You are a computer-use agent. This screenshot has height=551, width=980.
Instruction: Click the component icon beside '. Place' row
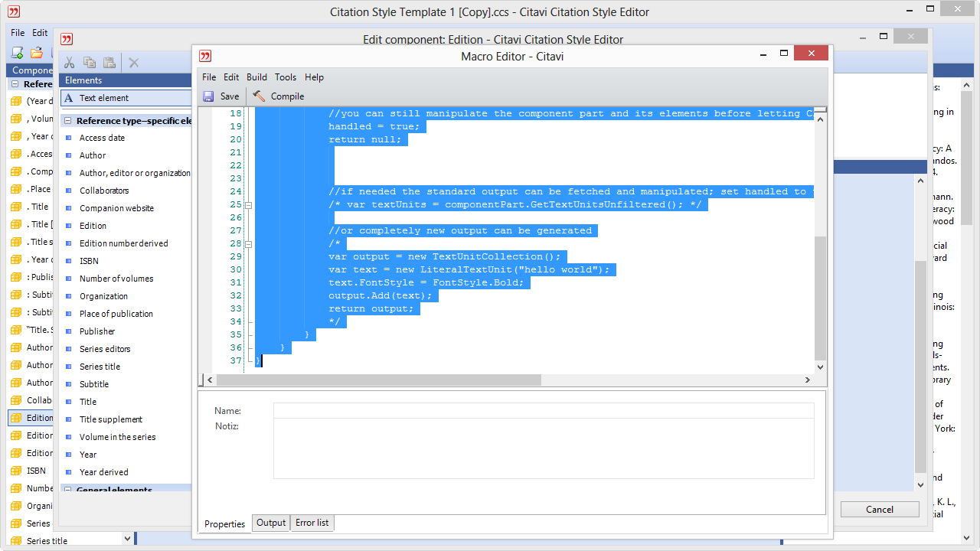click(x=16, y=189)
